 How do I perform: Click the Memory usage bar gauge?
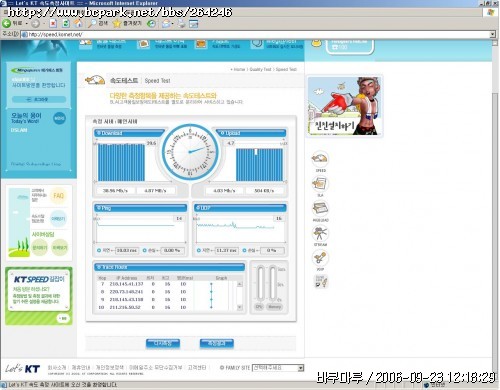click(273, 283)
